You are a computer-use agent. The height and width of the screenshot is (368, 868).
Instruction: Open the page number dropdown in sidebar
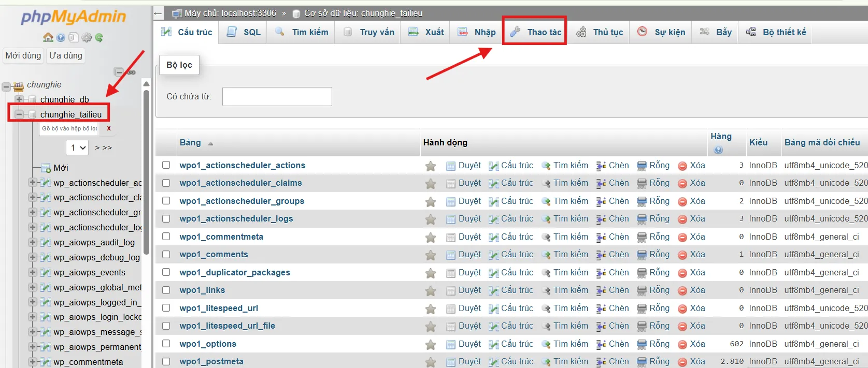[x=77, y=148]
